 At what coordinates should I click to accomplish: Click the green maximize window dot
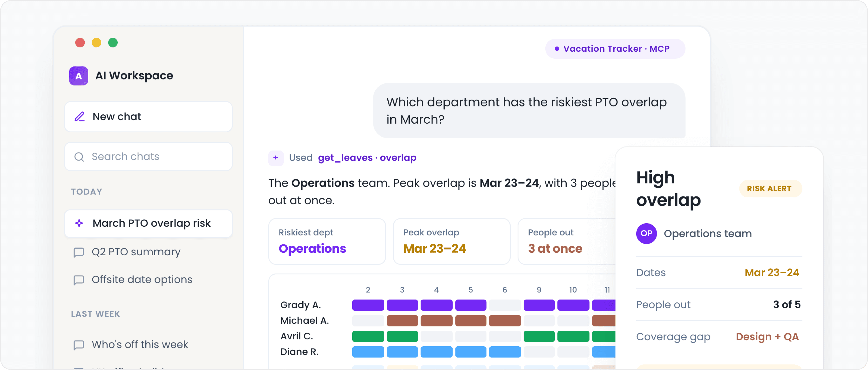[113, 43]
